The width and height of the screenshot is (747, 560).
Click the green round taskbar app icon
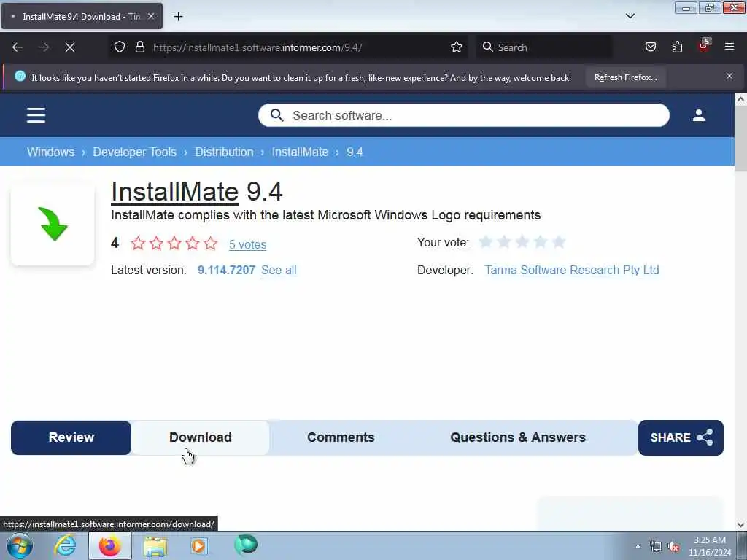[246, 545]
